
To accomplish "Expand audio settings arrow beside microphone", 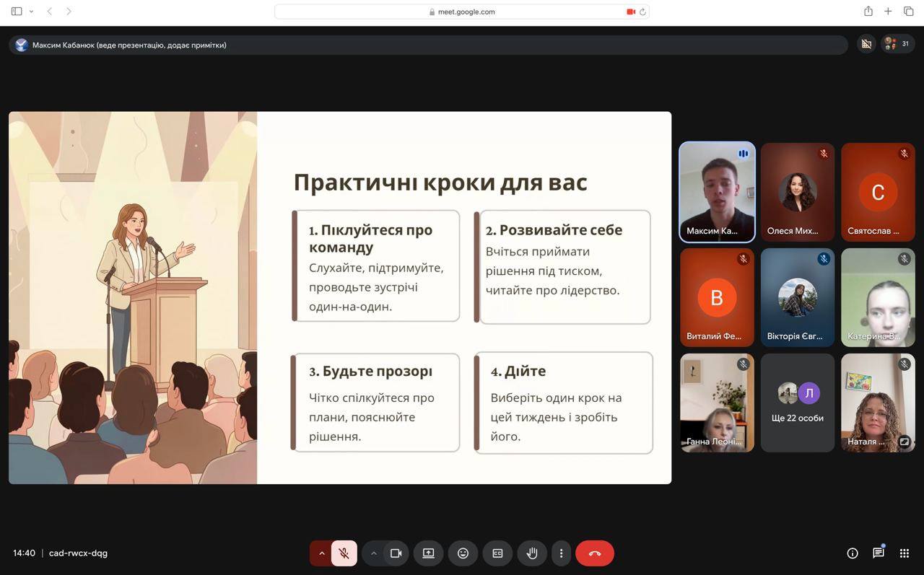I will pos(321,553).
